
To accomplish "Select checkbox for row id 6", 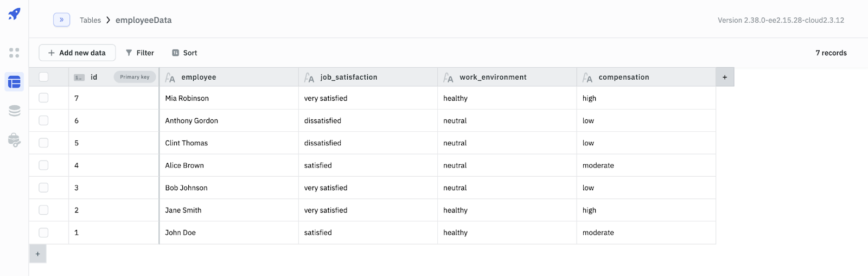I will pos(43,120).
